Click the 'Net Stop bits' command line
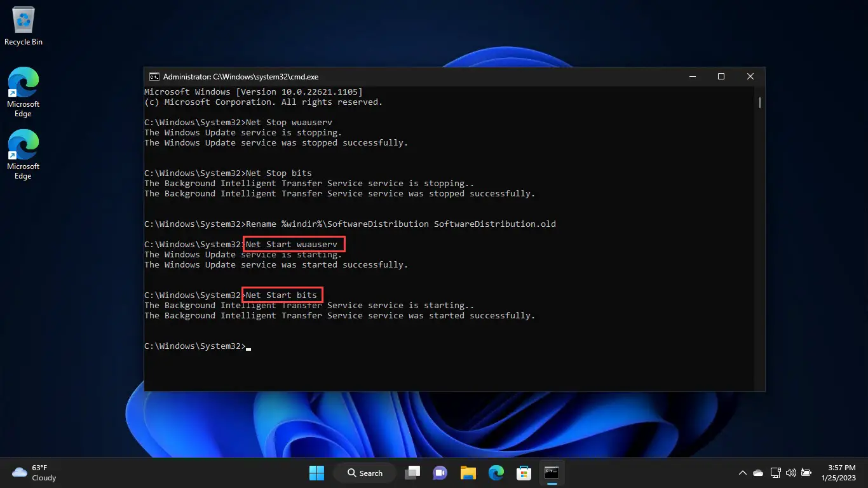 (228, 173)
